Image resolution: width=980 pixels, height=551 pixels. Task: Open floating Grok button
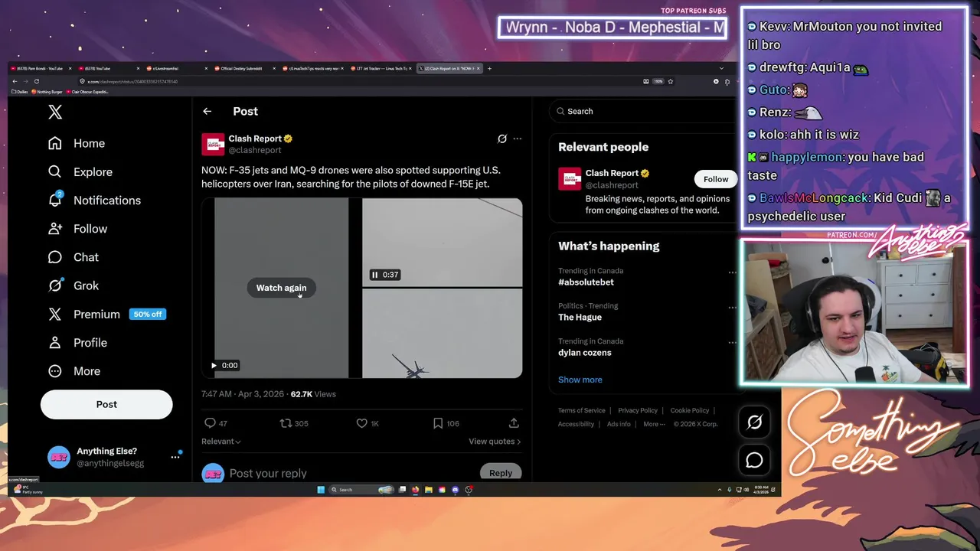point(754,422)
